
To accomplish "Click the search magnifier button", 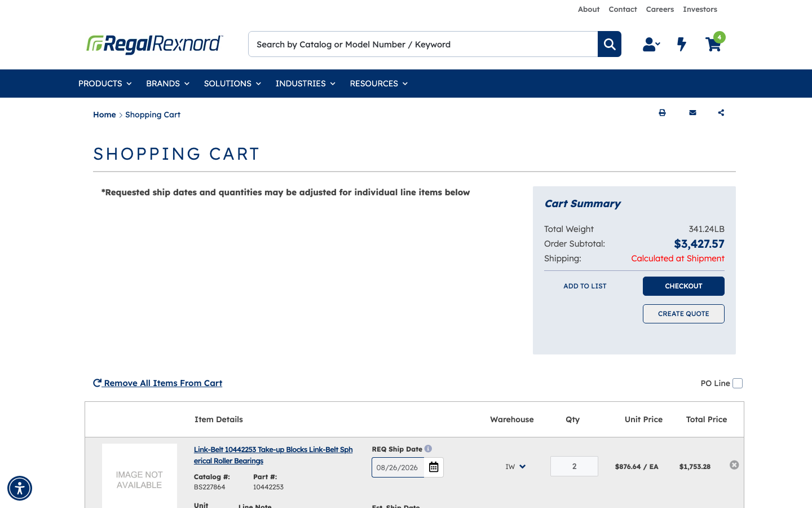I will pos(610,44).
